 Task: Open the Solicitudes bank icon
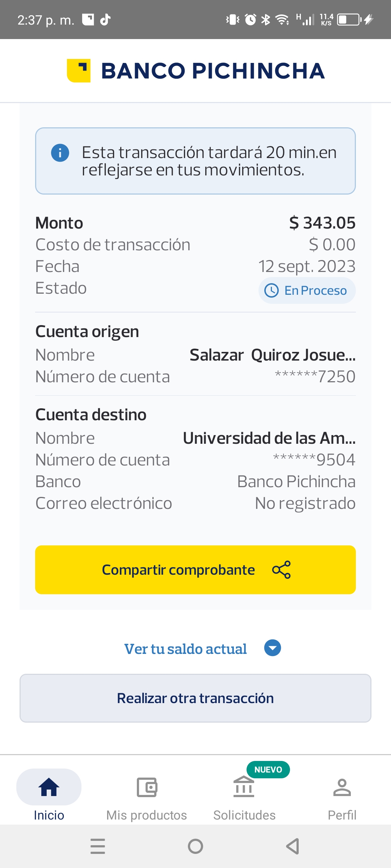pos(244,787)
